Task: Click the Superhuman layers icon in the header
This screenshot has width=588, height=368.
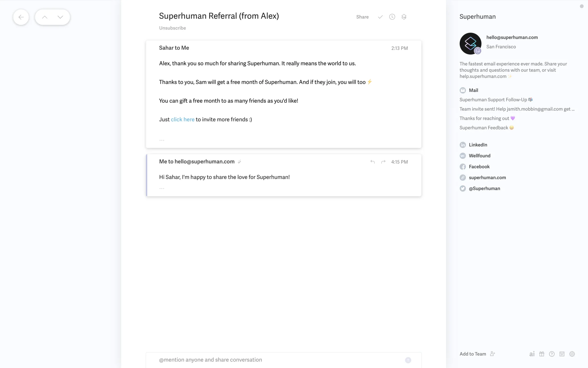Action: [404, 17]
